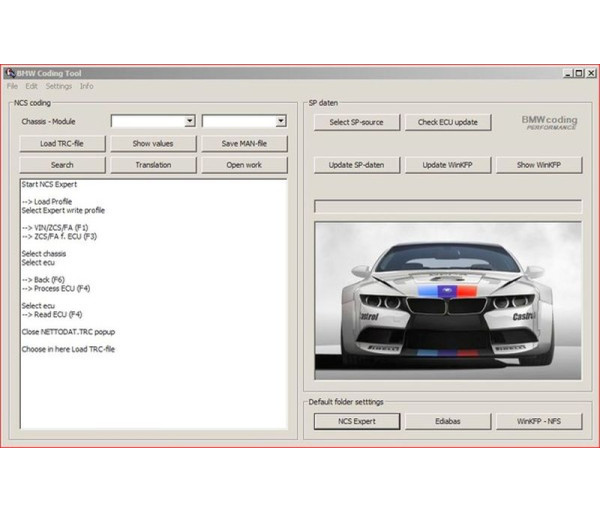Open the Info menu
Viewport: 600px width, 513px height.
(87, 86)
